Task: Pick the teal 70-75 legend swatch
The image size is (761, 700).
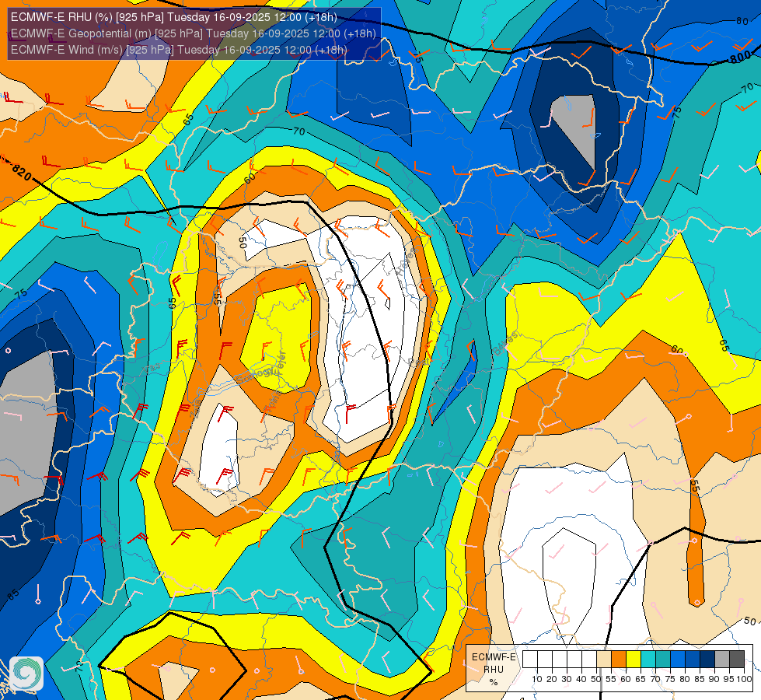Action: 663,660
